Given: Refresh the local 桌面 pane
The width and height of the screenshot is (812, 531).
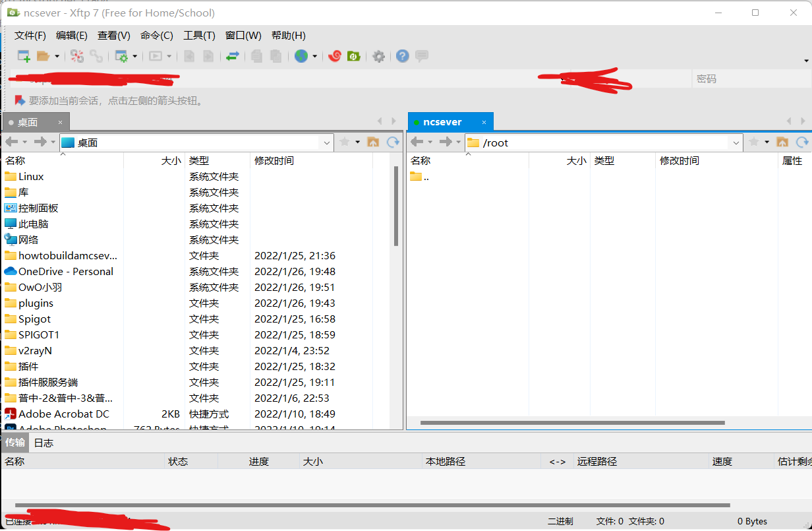Looking at the screenshot, I should (x=393, y=142).
